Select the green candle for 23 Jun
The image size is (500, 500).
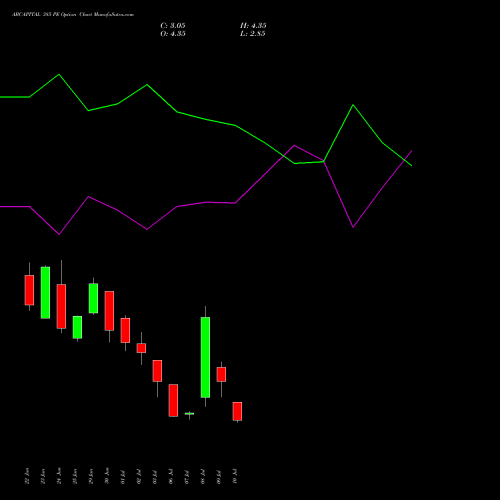[x=45, y=293]
